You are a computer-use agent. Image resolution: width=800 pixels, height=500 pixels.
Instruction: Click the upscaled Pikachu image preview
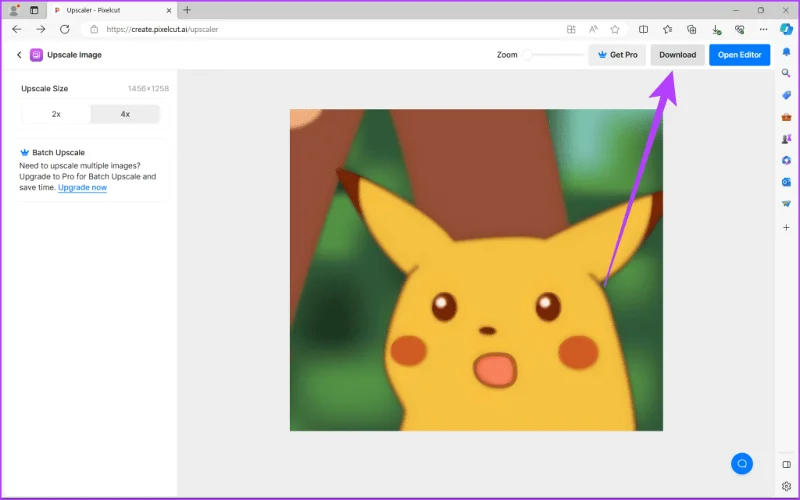pyautogui.click(x=476, y=270)
